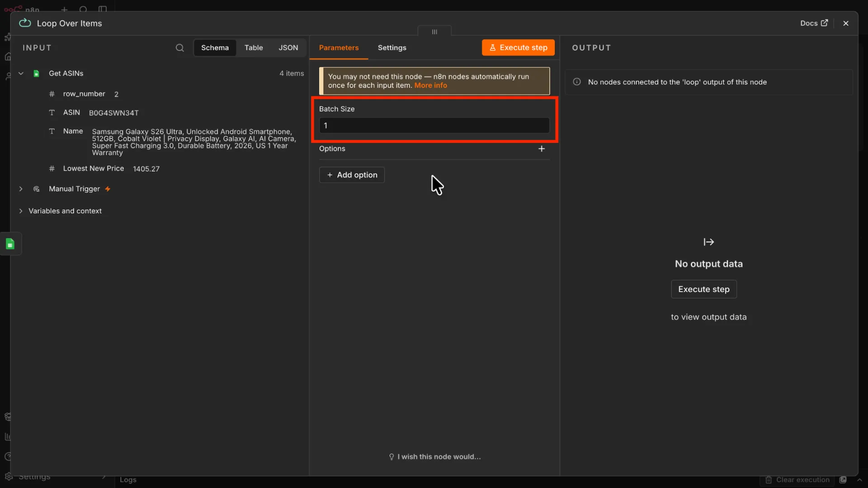Select the Lowest New Price field

click(93, 169)
